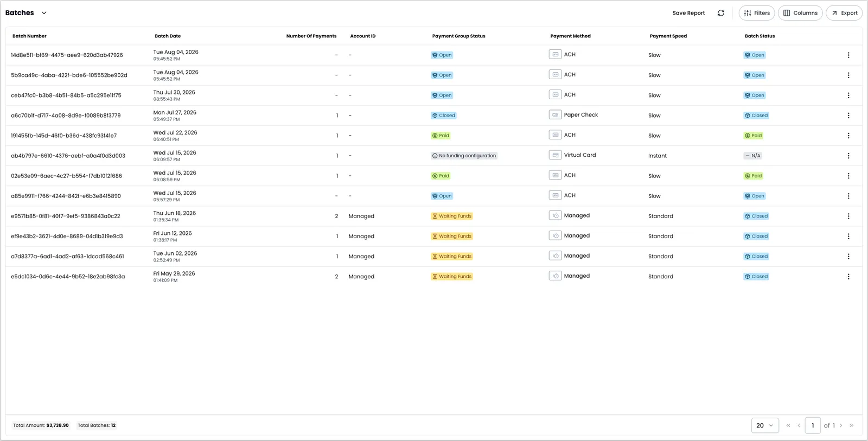Open the Filters panel
Viewport: 868px width, 441px height.
757,13
